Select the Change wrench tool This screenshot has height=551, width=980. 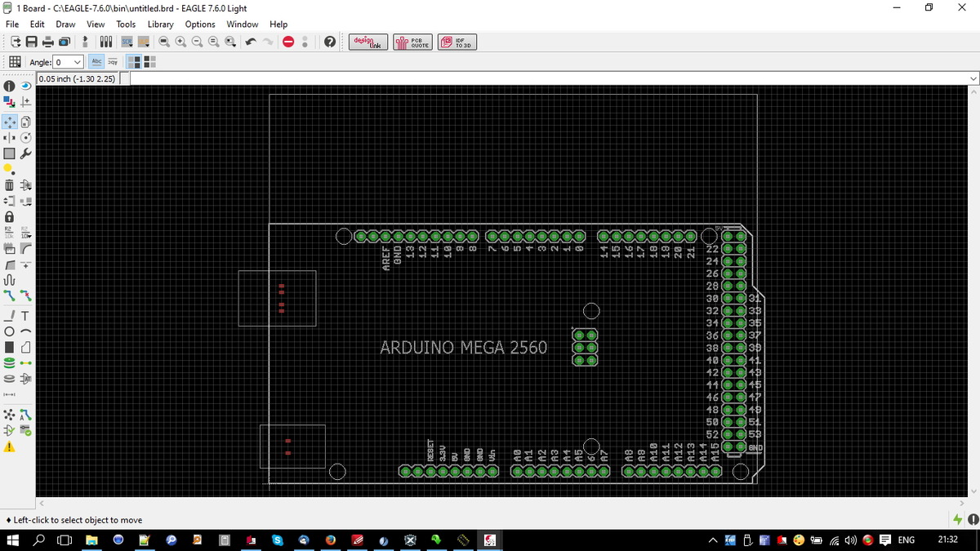click(25, 153)
